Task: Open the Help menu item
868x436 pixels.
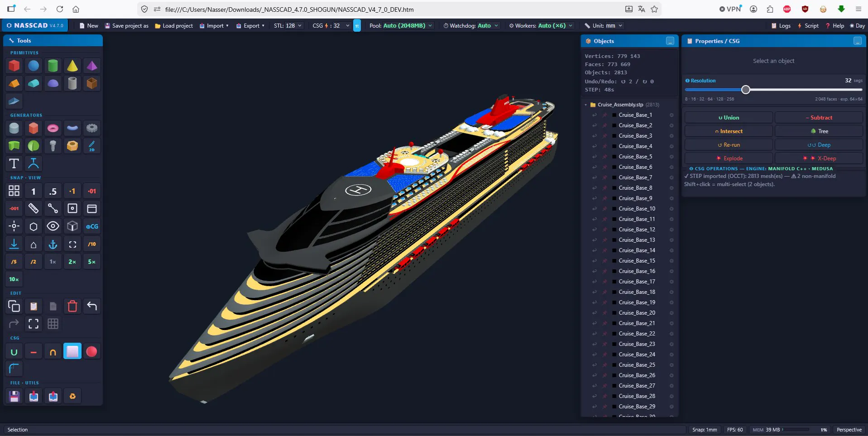Action: (835, 26)
